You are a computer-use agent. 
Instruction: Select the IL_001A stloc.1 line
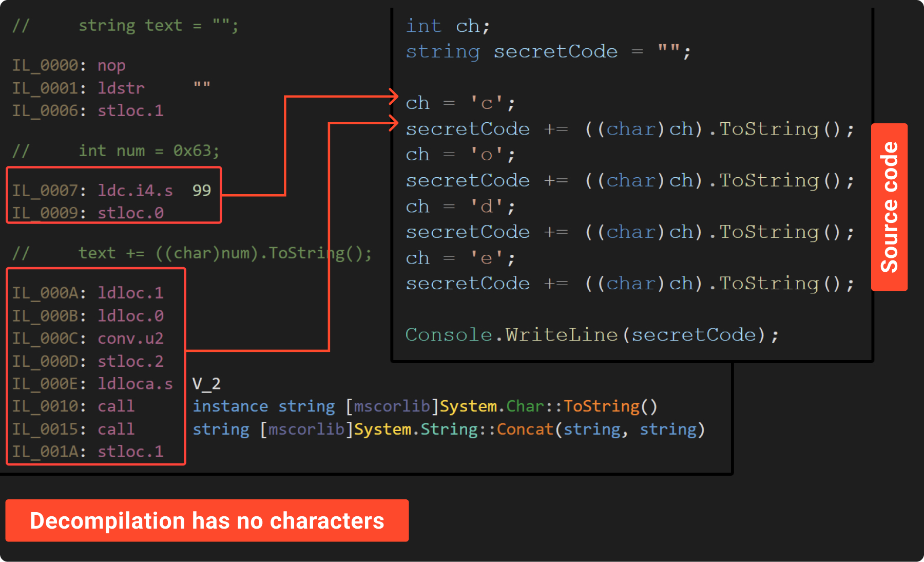88,452
